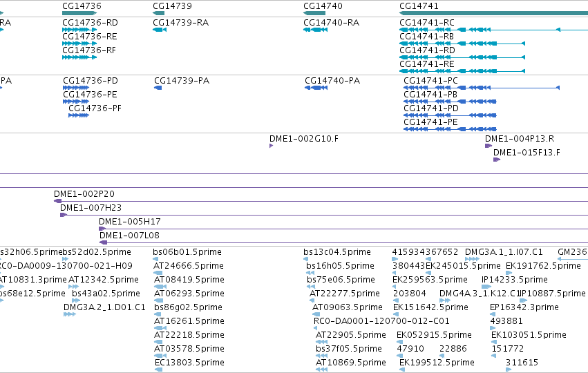Select the bs06b01.5prime EST

coord(155,259)
